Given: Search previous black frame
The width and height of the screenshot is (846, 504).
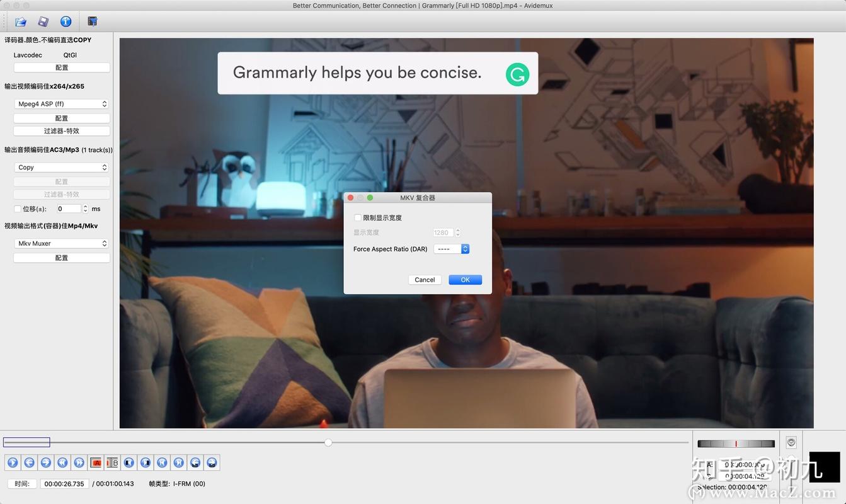Looking at the screenshot, I should (x=129, y=462).
